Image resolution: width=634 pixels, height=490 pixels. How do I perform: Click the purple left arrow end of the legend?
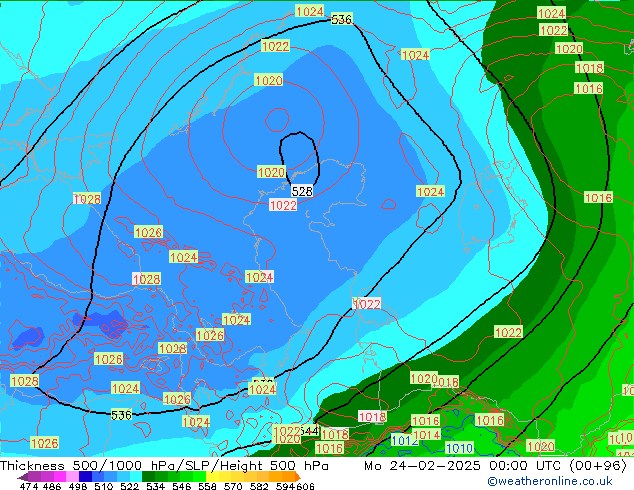(x=23, y=477)
